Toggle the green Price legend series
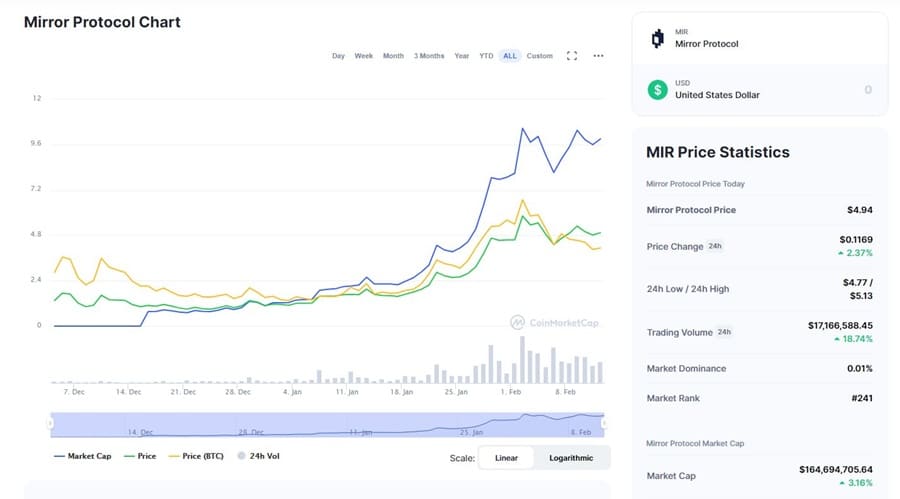This screenshot has width=900, height=499. click(139, 456)
